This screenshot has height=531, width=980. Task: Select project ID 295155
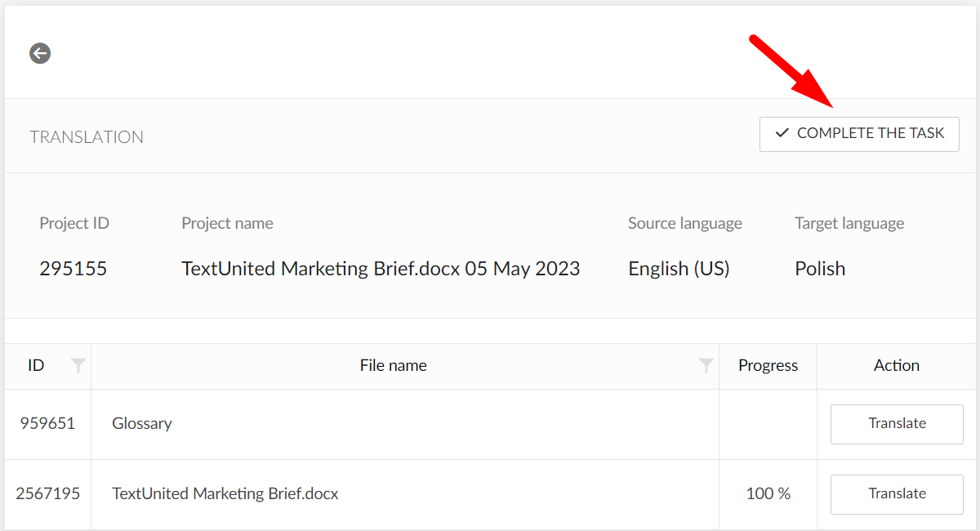(73, 268)
